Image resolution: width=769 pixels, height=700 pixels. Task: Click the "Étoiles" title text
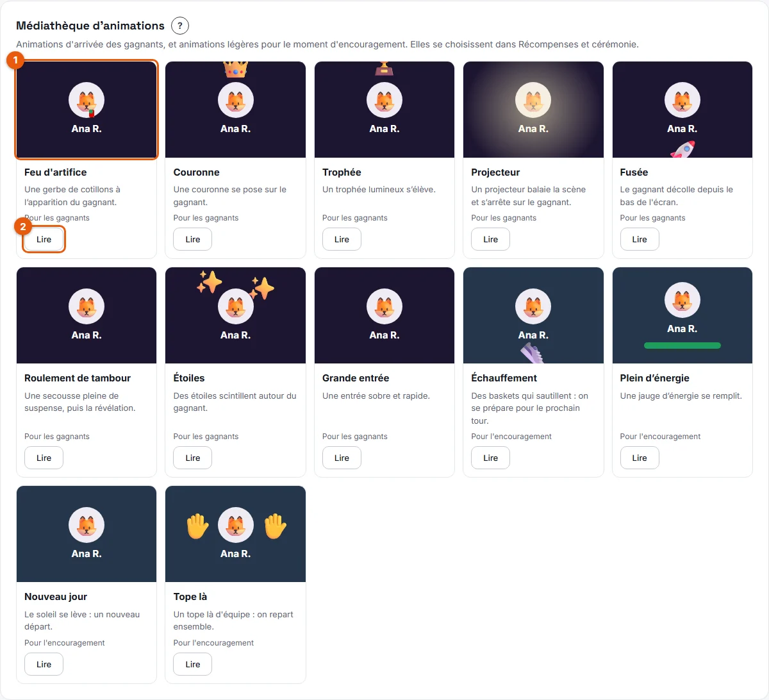pyautogui.click(x=189, y=378)
